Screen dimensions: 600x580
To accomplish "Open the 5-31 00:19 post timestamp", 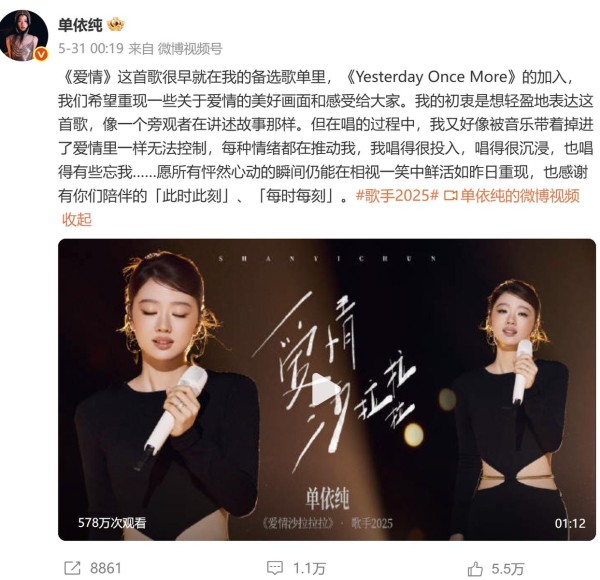I will pos(91,49).
